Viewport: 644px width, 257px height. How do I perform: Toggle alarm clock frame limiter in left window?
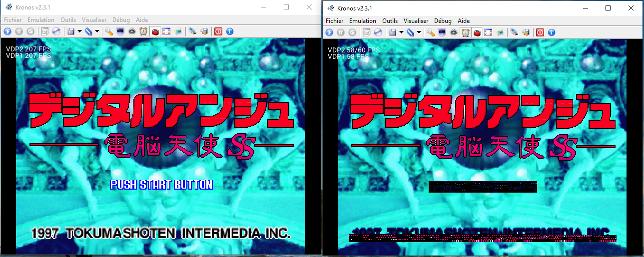coord(143,31)
